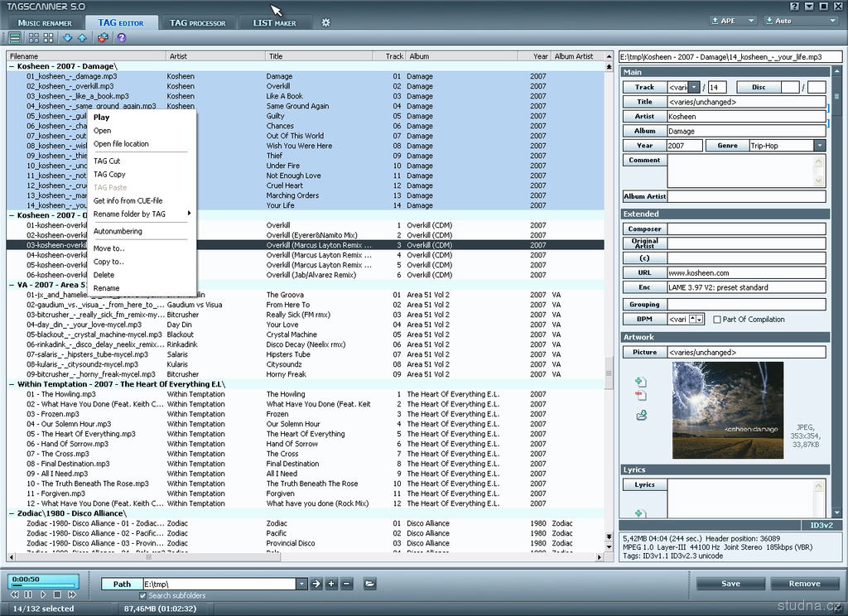Click the save artwork to file icon
Screen dimensions: 848x616
pos(640,415)
